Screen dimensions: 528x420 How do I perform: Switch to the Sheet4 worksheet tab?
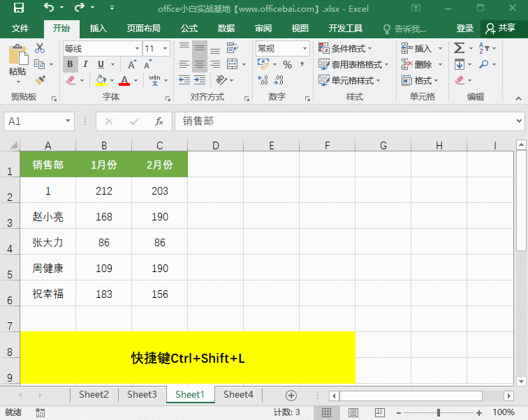238,394
